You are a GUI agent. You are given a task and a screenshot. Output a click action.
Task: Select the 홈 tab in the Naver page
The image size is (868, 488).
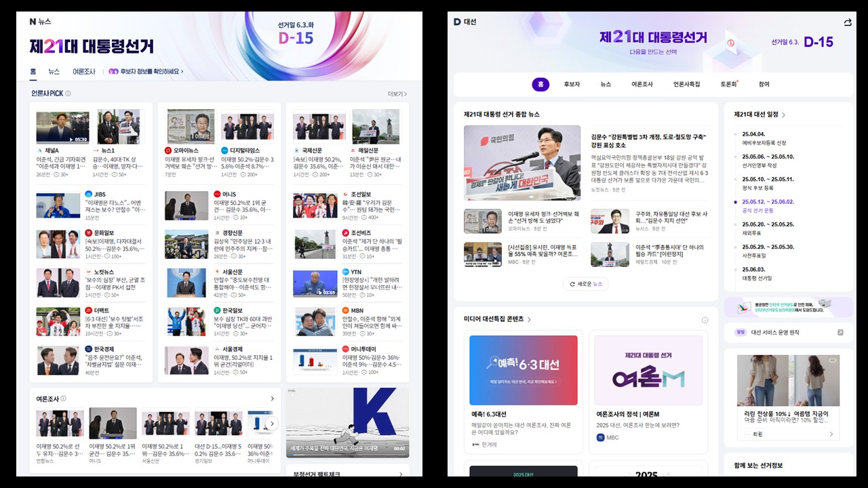tap(33, 71)
